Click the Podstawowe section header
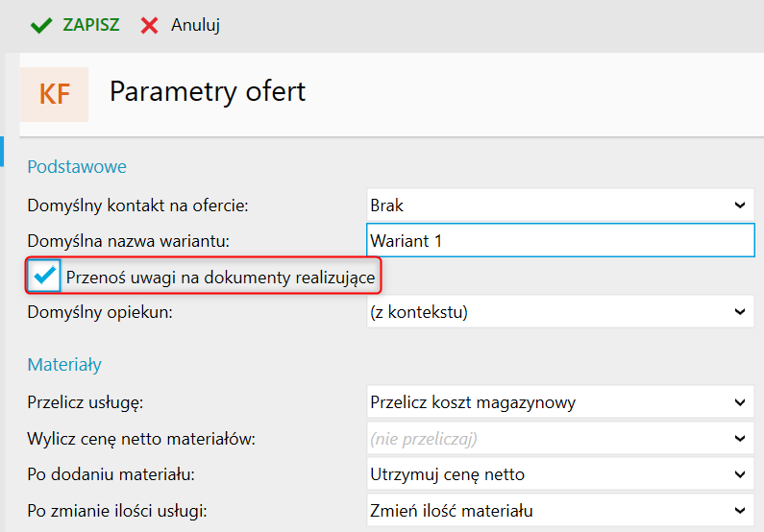 pyautogui.click(x=77, y=167)
